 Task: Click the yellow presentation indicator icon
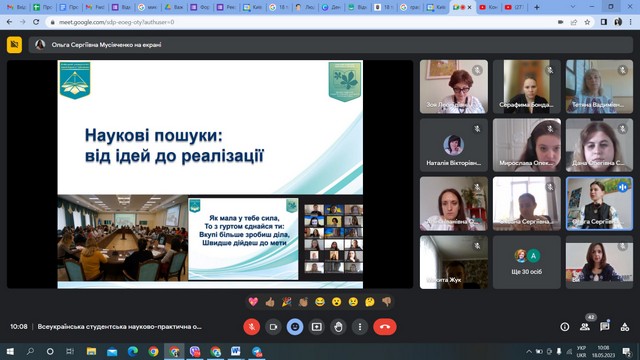click(x=14, y=45)
